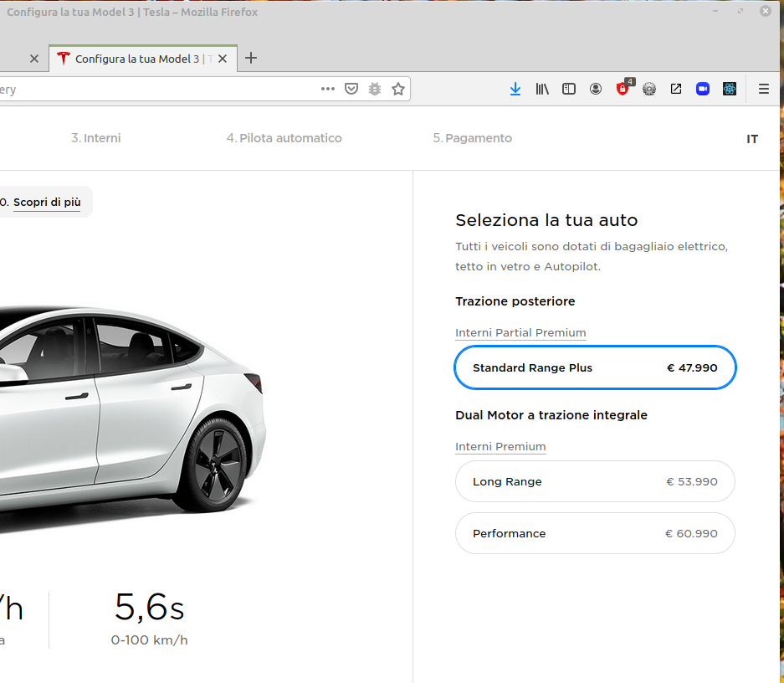Open the Firefox account avatar icon
Viewport: 784px width, 683px height.
(x=596, y=89)
